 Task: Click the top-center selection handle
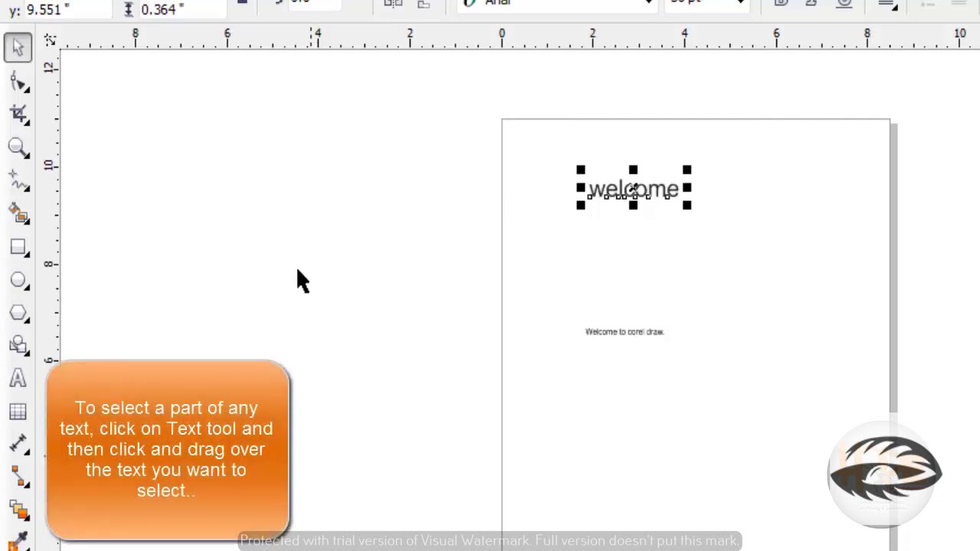(633, 170)
